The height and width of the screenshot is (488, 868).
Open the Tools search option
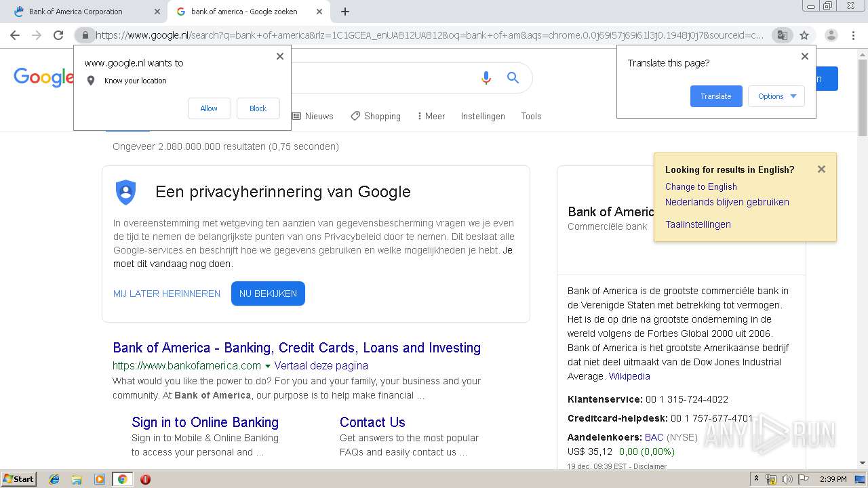(x=531, y=116)
